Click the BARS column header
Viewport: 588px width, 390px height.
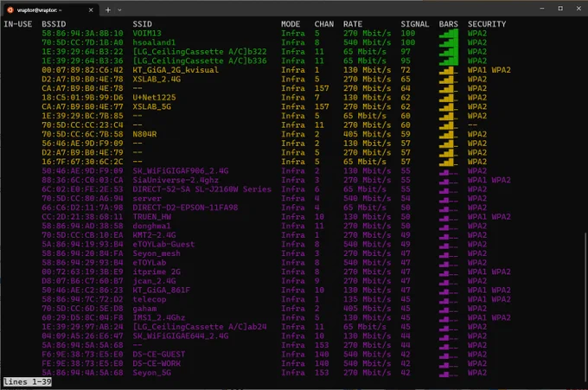pyautogui.click(x=449, y=24)
